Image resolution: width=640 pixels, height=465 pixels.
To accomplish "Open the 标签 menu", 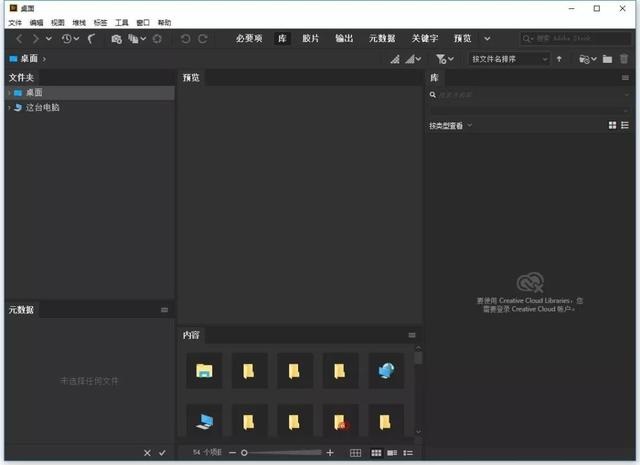I will tap(100, 23).
